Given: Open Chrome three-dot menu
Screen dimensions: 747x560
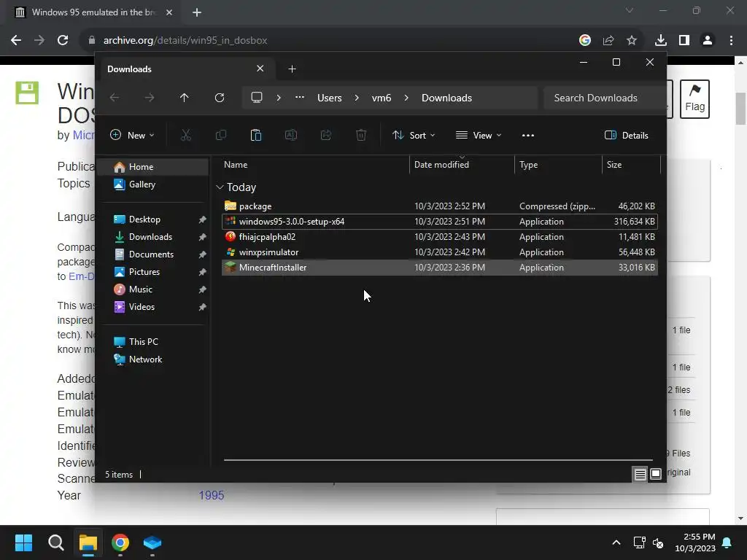Looking at the screenshot, I should coord(731,41).
